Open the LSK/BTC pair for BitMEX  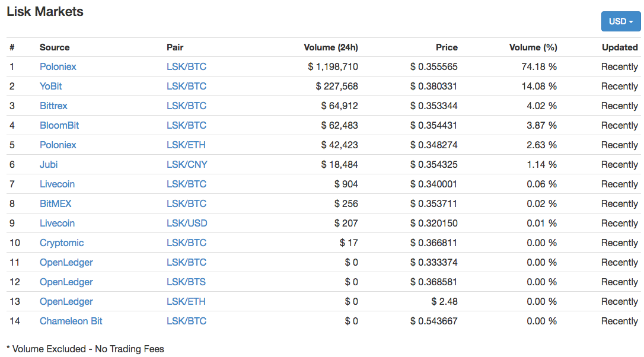tap(186, 204)
